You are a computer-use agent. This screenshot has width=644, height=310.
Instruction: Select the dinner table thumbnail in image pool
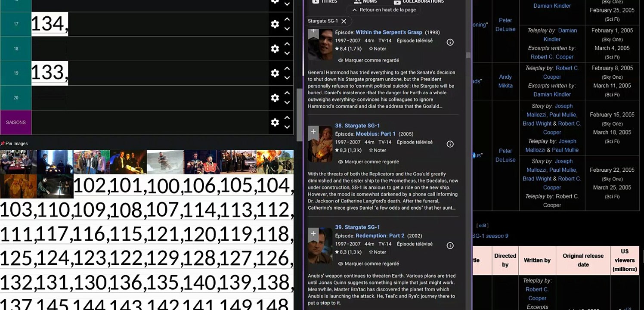18,162
